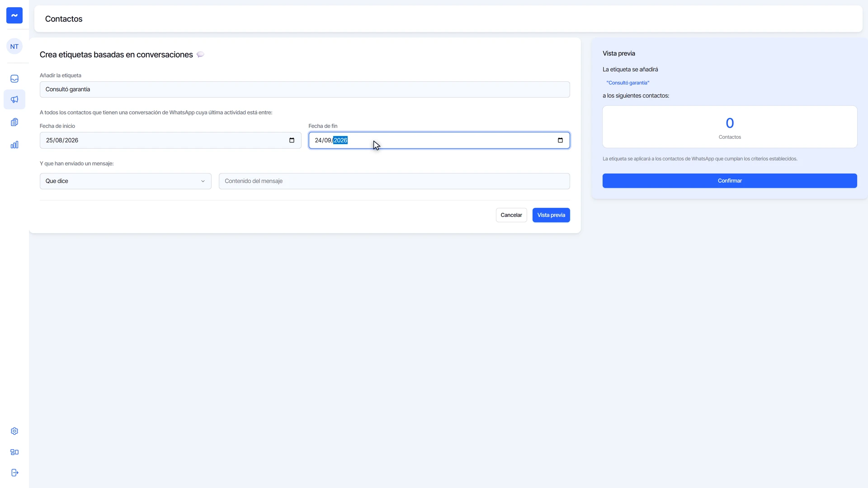
Task: Open calendar picker for Fecha de inicio
Action: tap(292, 140)
